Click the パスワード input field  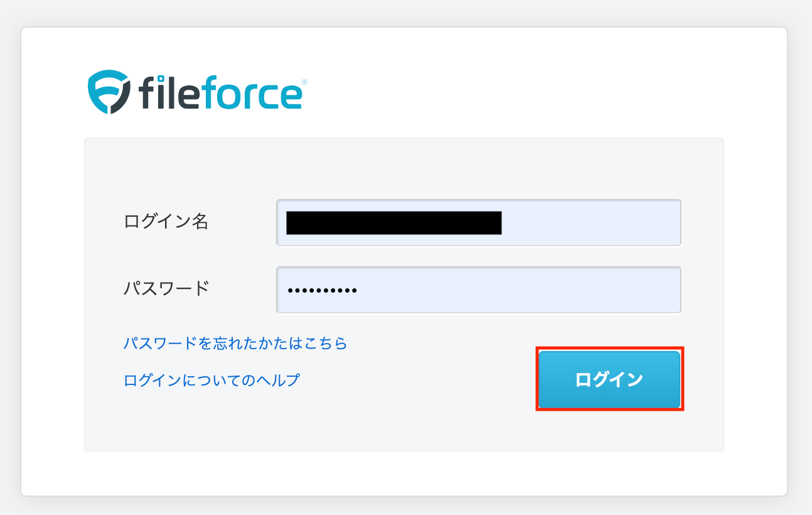[x=478, y=290]
